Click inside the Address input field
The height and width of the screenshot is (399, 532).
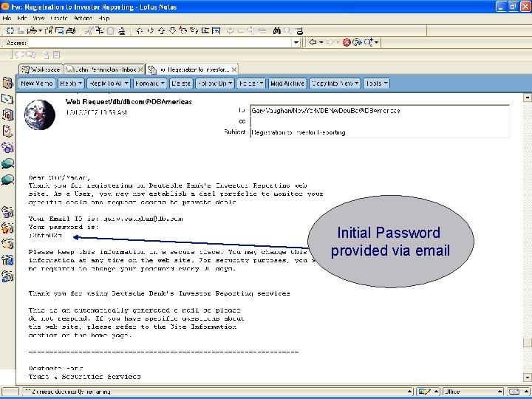point(160,43)
